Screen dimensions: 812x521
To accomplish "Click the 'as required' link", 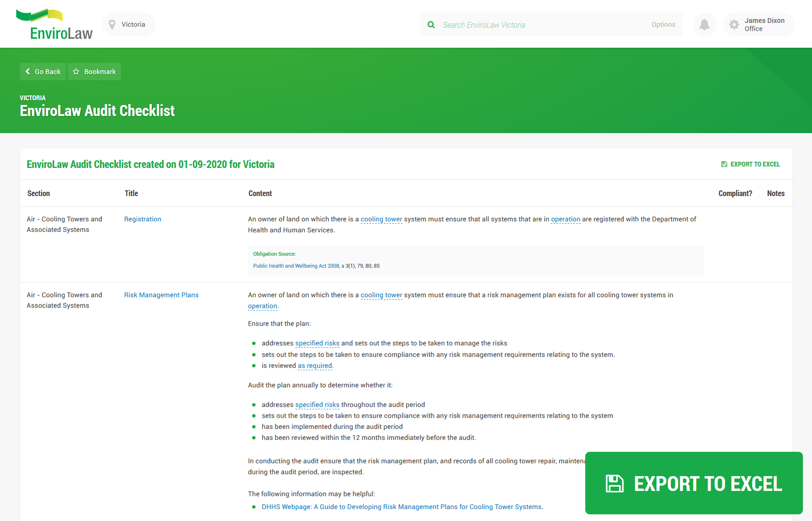I will 315,365.
